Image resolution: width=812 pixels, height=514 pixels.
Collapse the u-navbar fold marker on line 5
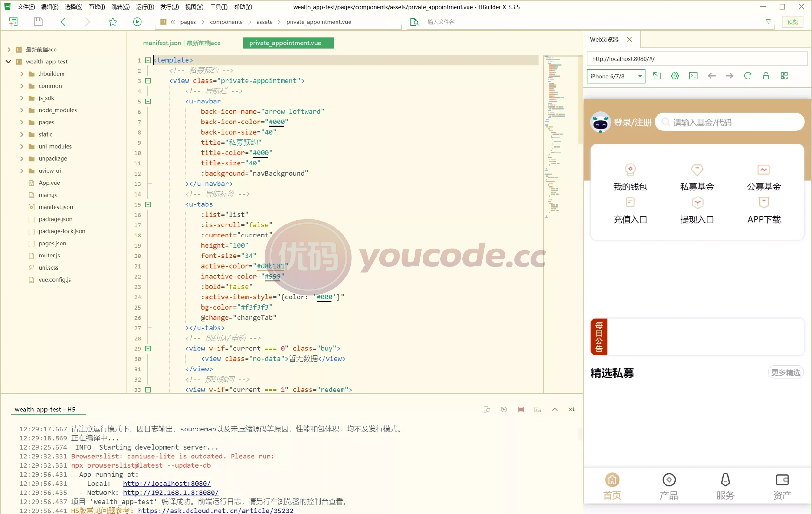pos(148,101)
